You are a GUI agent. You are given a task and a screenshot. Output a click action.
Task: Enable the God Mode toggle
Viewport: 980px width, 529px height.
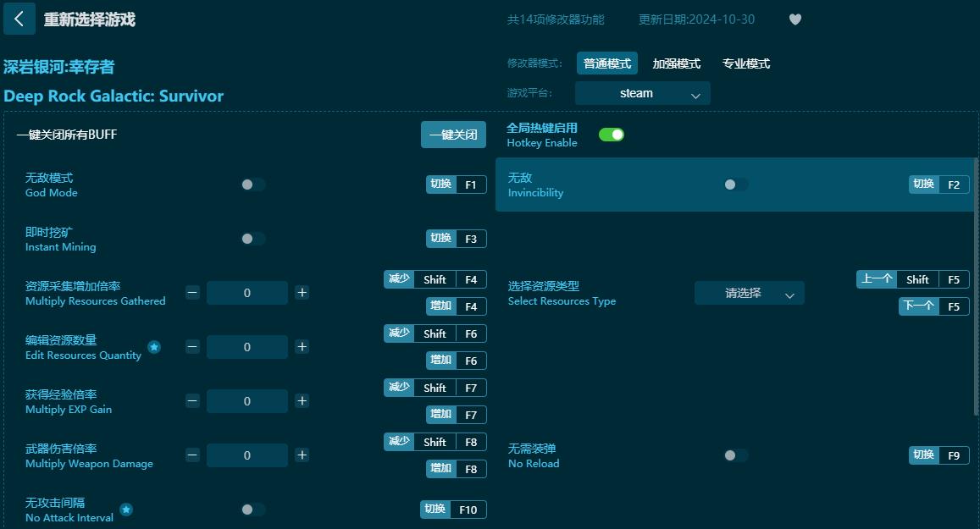coord(253,185)
